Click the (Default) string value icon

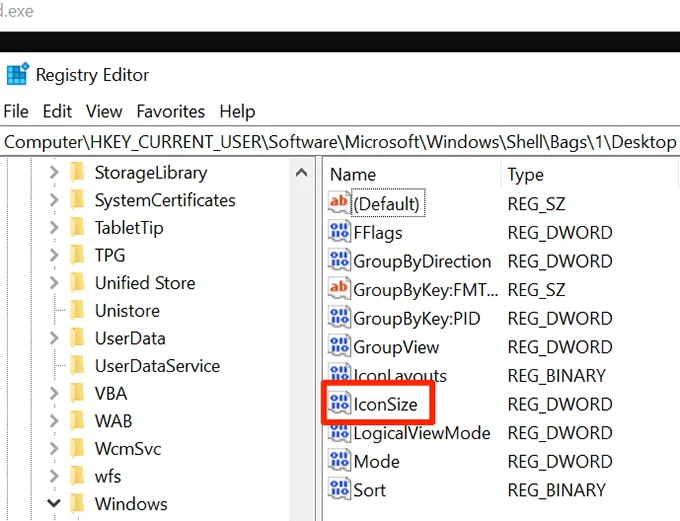pyautogui.click(x=339, y=203)
